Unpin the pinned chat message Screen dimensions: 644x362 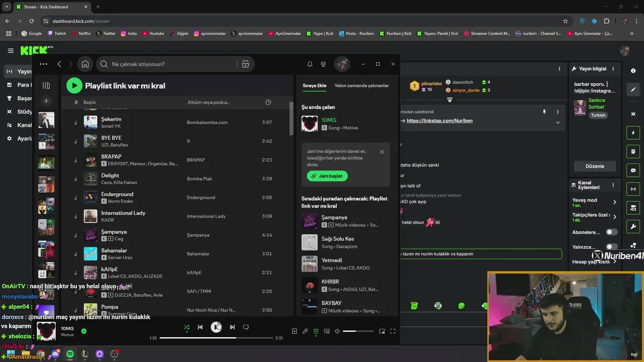pos(544,112)
